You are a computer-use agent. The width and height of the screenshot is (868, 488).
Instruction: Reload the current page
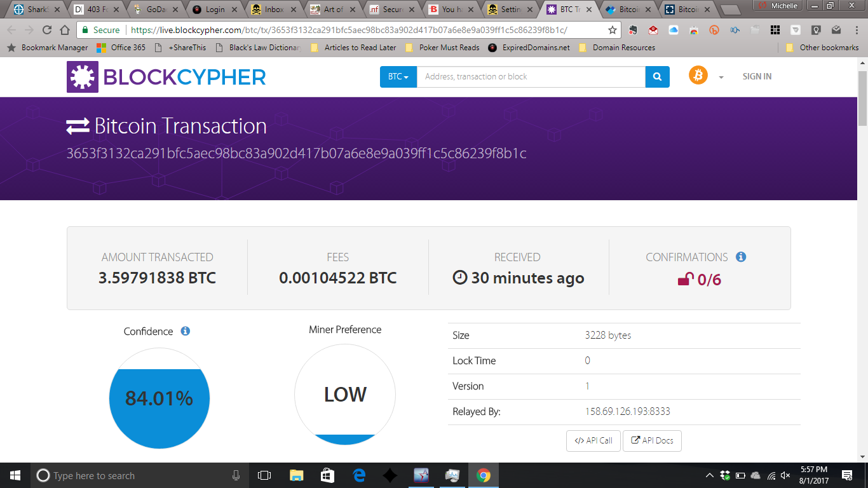(46, 30)
